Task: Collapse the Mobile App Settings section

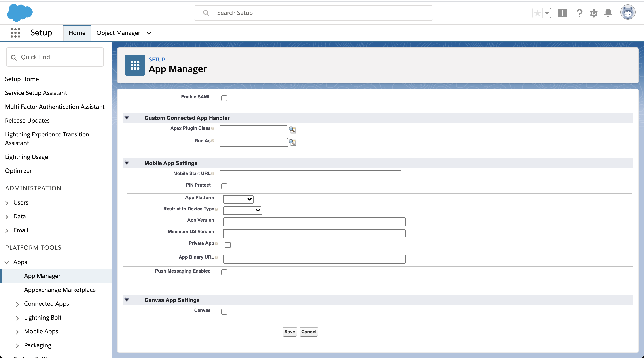Action: [x=127, y=163]
